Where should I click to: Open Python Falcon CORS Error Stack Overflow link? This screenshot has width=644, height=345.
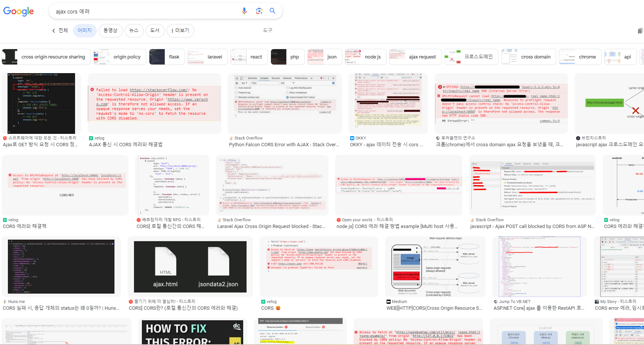click(x=284, y=145)
